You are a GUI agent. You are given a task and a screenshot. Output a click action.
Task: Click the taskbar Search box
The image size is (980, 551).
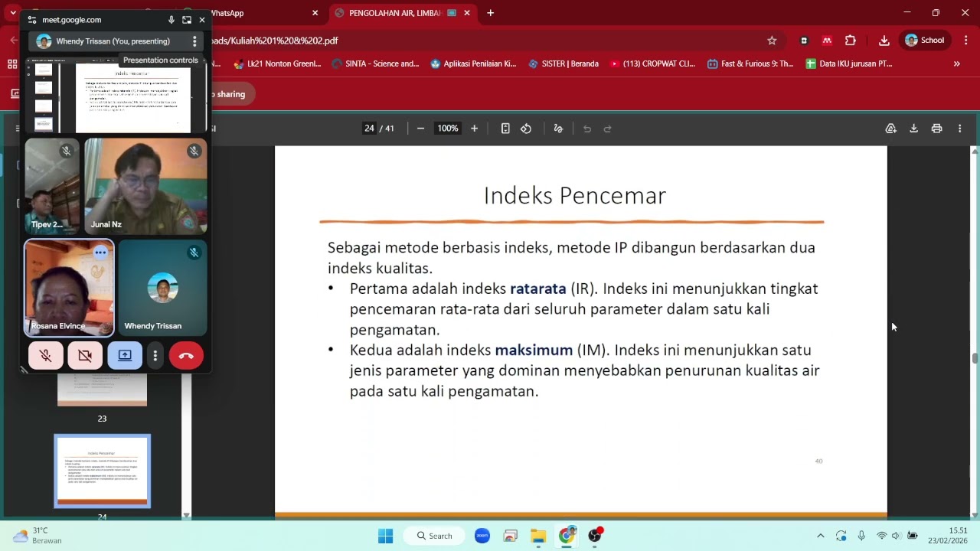[x=434, y=536]
